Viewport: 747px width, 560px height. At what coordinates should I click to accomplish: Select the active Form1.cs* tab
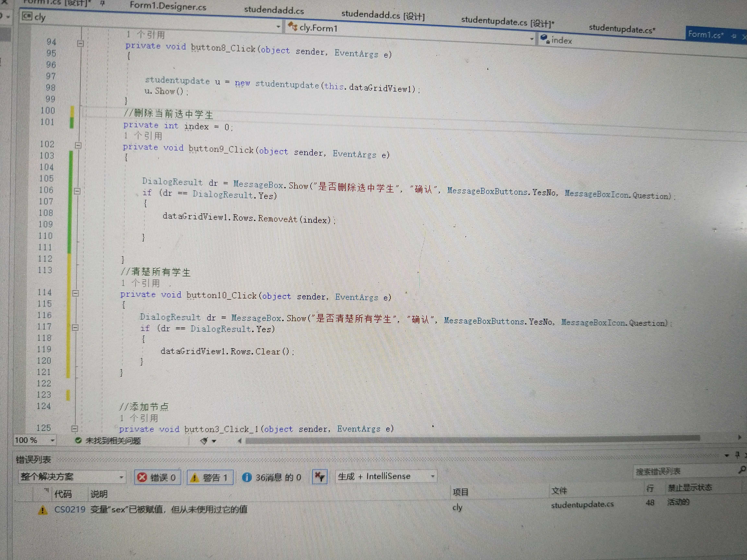705,34
